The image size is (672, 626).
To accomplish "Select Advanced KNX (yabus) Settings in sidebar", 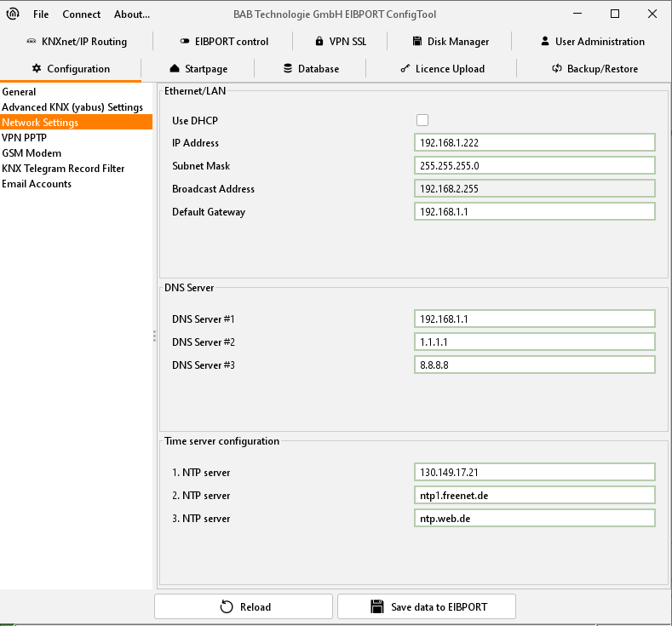I will [x=72, y=106].
